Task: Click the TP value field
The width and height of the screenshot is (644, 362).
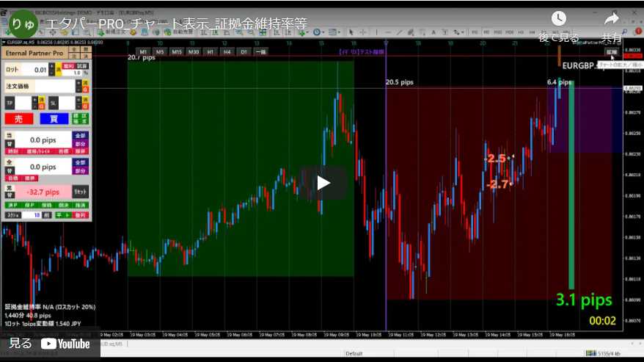Action: click(x=23, y=103)
